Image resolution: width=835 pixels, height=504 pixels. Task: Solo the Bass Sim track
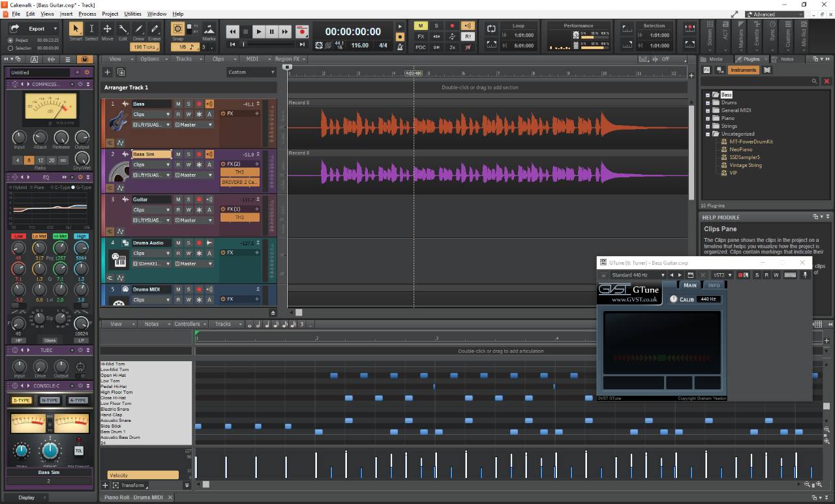[x=189, y=155]
